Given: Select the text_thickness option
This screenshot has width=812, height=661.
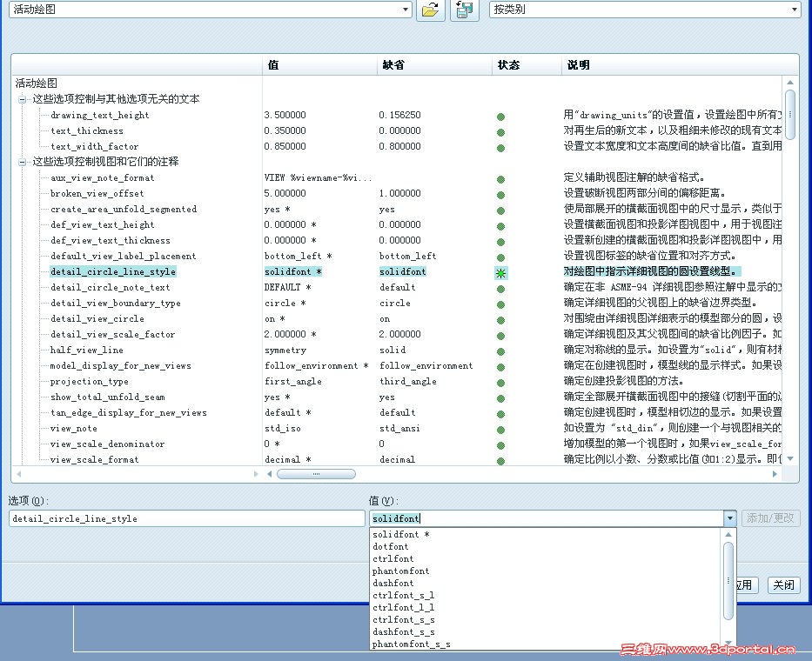Looking at the screenshot, I should pyautogui.click(x=86, y=130).
